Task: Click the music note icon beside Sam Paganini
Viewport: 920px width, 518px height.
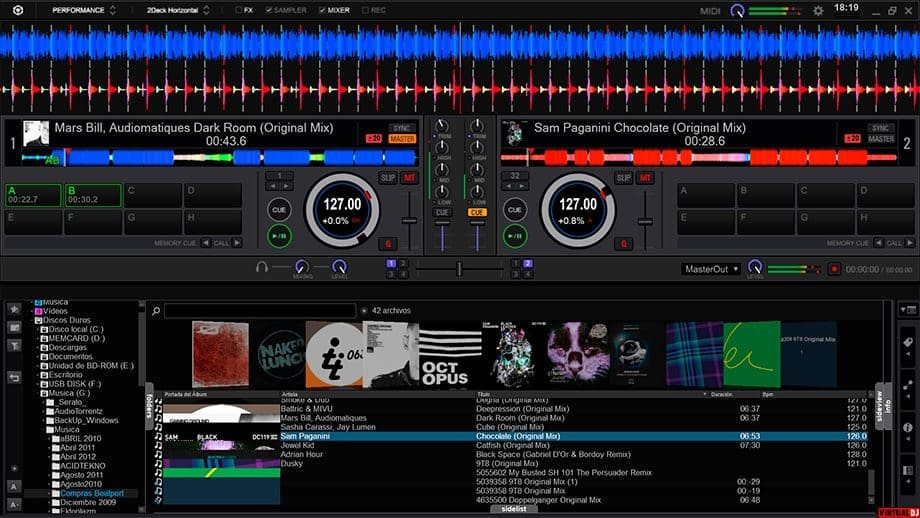Action: tap(158, 436)
